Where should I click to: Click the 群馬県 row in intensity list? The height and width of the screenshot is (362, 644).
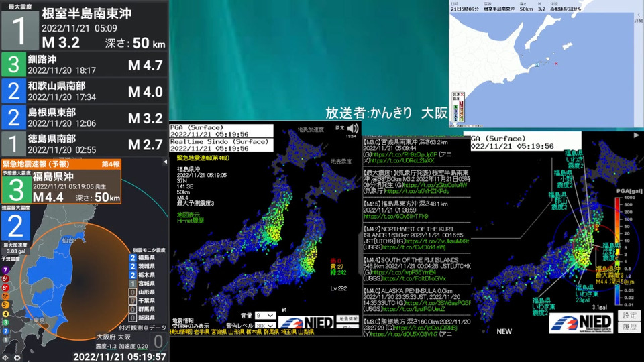coord(142,309)
